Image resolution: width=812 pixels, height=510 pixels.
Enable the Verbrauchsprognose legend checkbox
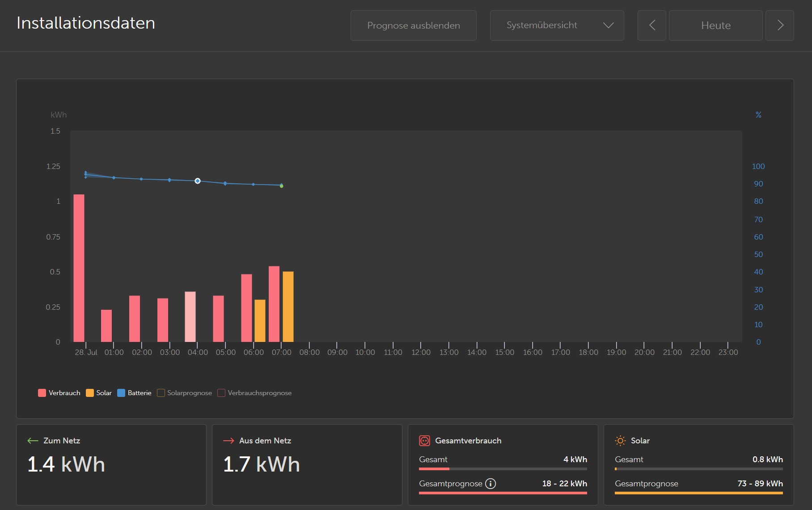tap(221, 393)
